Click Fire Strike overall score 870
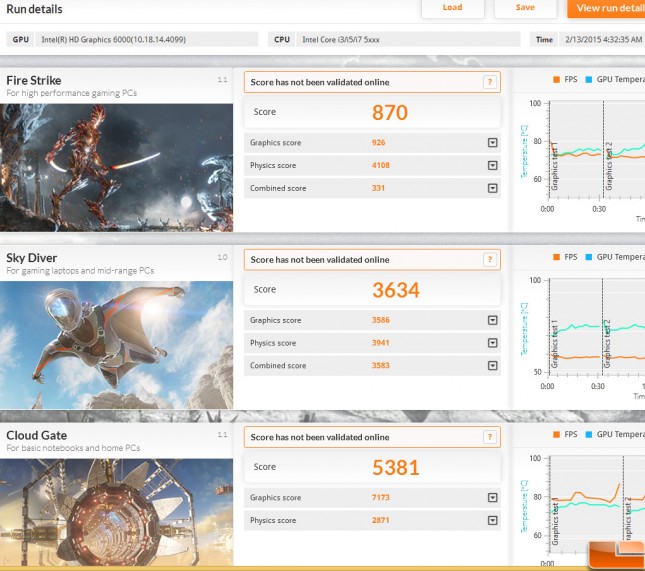Viewport: 645px width, 571px height. (x=390, y=112)
